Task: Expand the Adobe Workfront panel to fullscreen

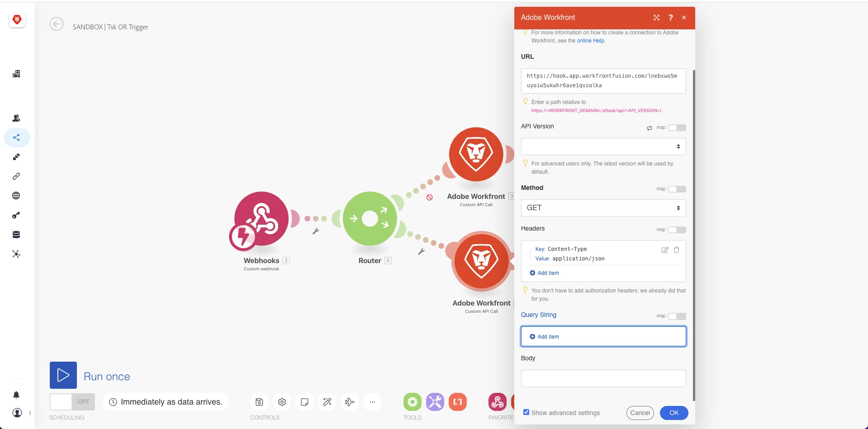Action: point(656,18)
